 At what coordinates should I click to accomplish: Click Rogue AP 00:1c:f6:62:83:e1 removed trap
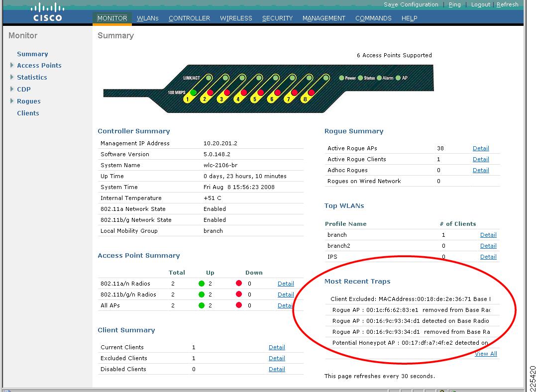411,310
